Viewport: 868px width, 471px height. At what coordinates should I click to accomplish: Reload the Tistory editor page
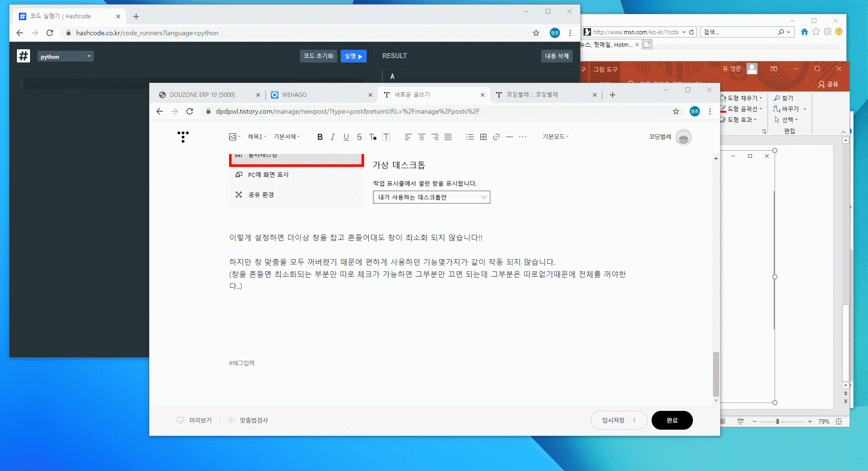(190, 111)
